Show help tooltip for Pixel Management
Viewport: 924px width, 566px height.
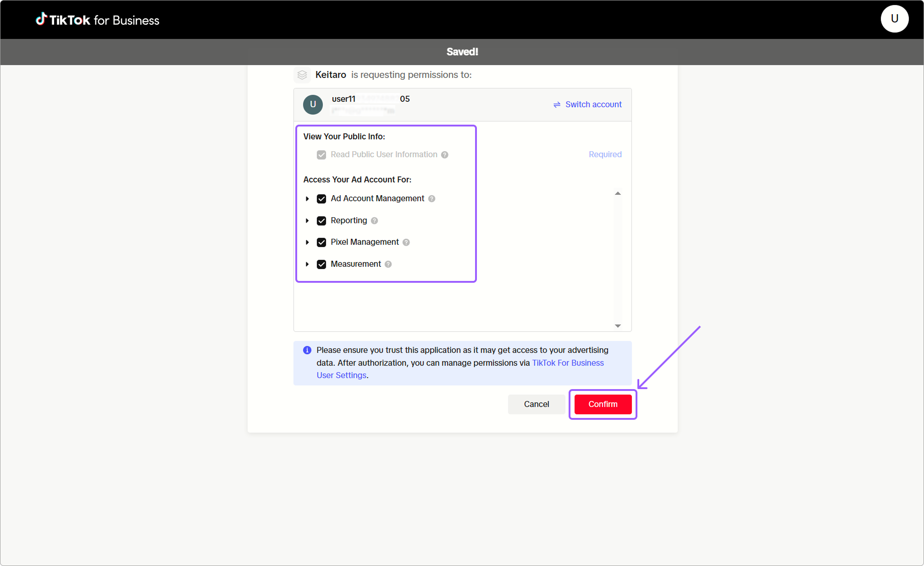tap(406, 242)
